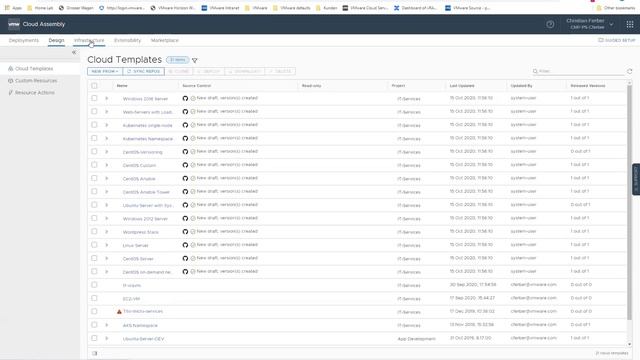Toggle the column panel icon below the table
The image size is (640, 360).
[x=94, y=353]
